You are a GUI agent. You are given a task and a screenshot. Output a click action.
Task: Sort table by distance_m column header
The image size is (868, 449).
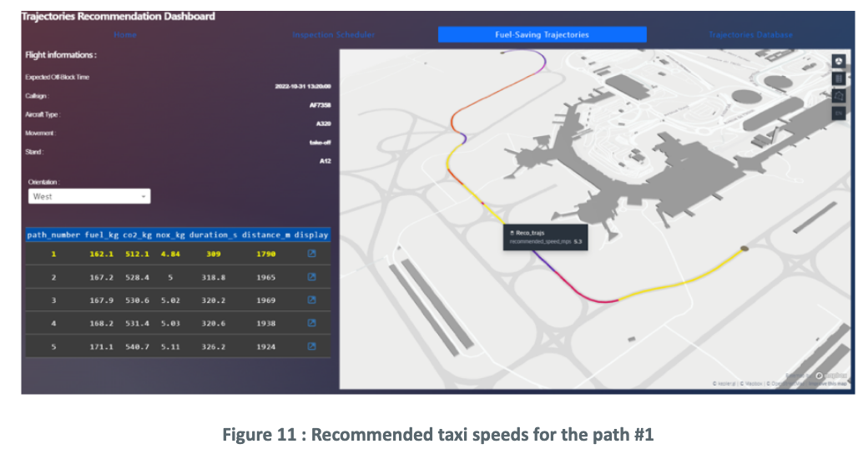pyautogui.click(x=266, y=235)
